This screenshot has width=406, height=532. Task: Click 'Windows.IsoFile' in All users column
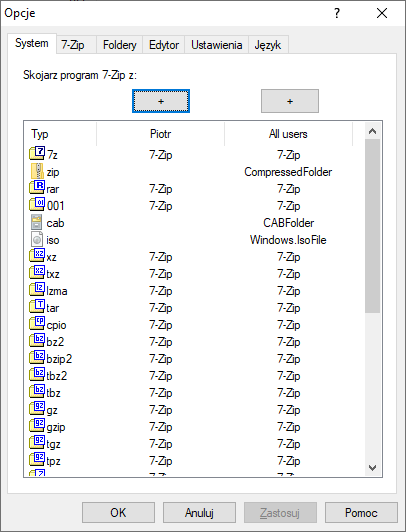(x=288, y=240)
